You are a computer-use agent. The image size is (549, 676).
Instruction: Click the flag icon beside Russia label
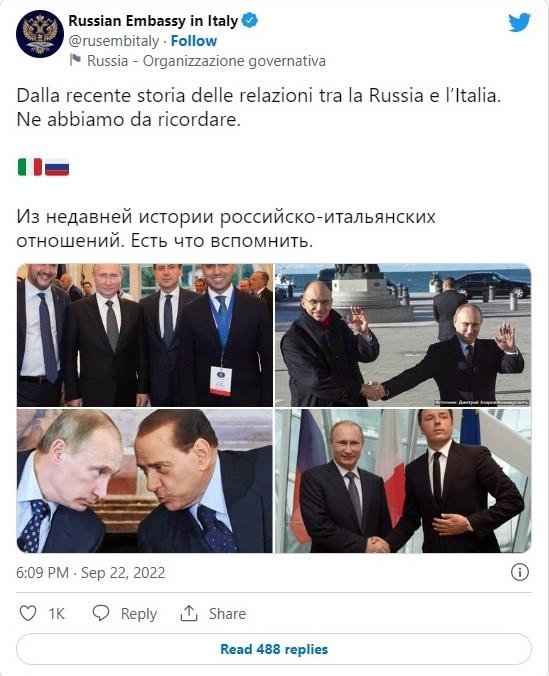pos(75,59)
